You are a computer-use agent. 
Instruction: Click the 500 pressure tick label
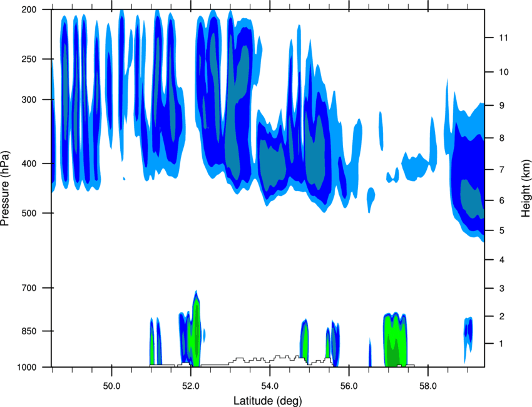tap(29, 213)
